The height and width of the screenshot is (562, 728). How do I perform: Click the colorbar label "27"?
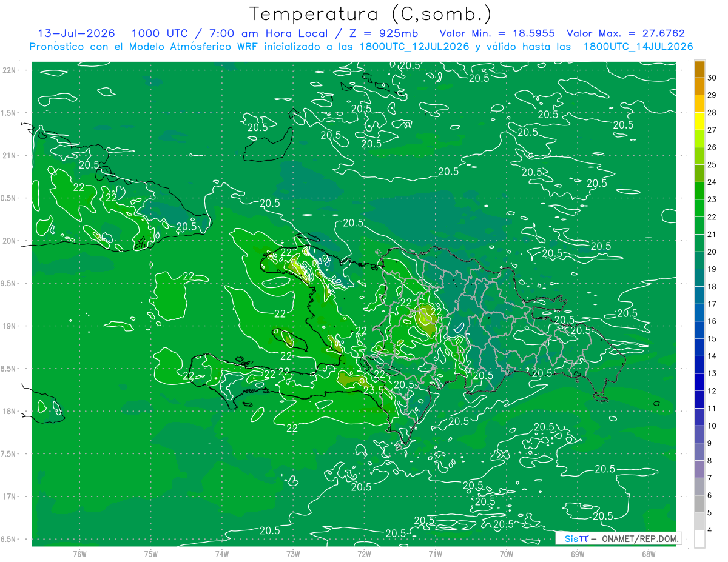click(712, 130)
